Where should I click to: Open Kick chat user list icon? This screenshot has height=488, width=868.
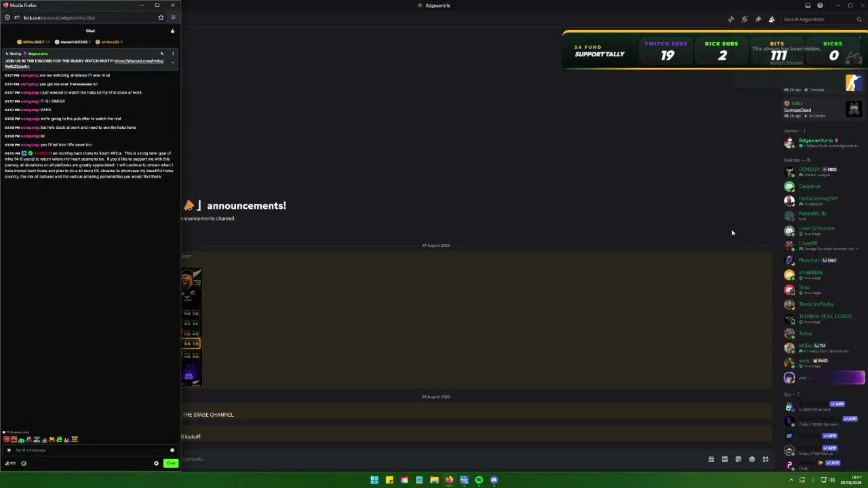172,31
